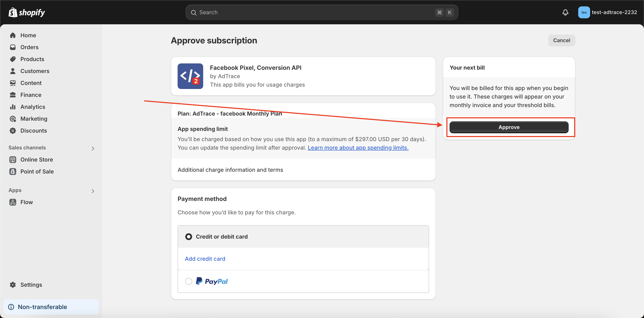
Task: Open the notifications bell
Action: coord(565,12)
